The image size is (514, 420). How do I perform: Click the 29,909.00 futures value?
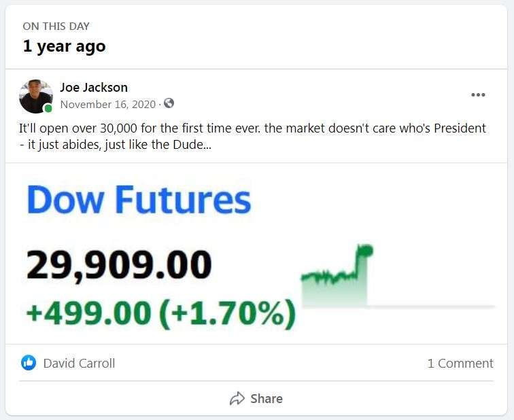tap(119, 265)
